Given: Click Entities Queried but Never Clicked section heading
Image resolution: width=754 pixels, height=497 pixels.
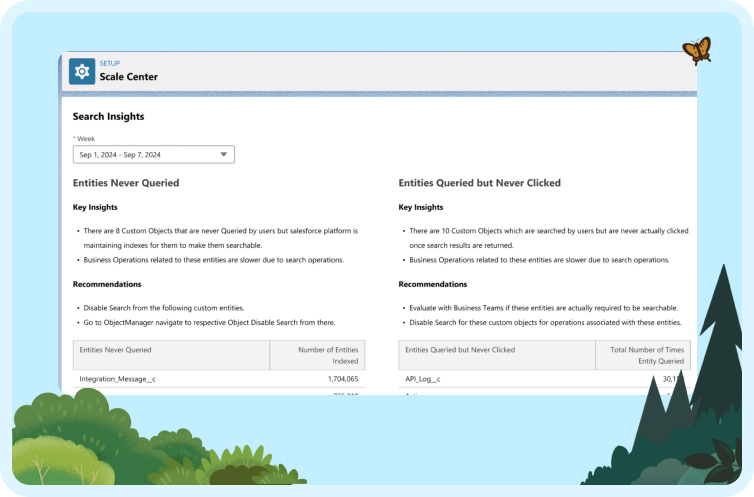Looking at the screenshot, I should tap(479, 183).
